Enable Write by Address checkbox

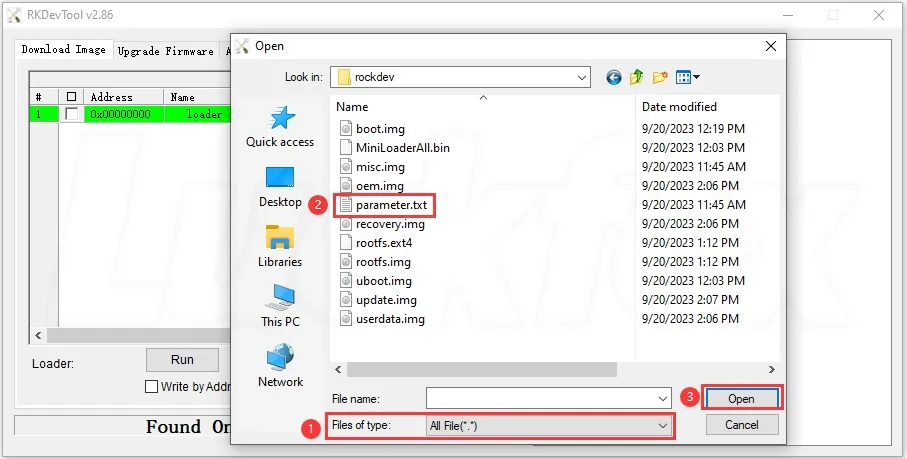point(151,387)
